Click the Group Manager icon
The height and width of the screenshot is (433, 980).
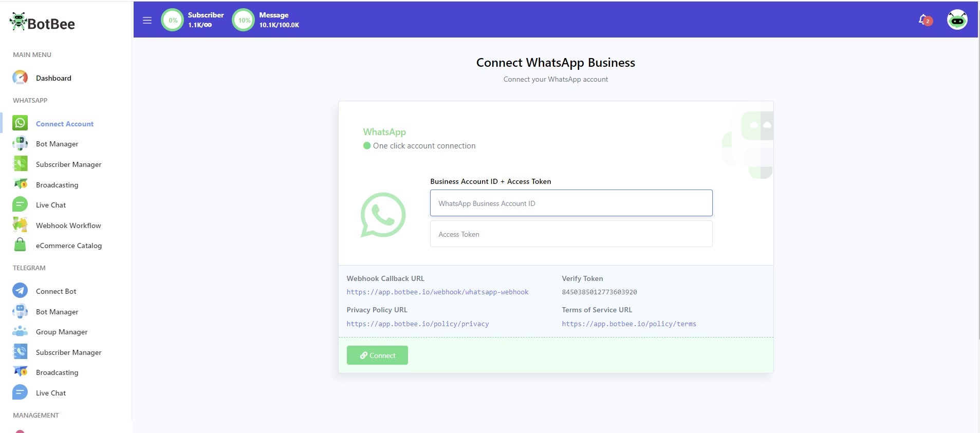[20, 331]
